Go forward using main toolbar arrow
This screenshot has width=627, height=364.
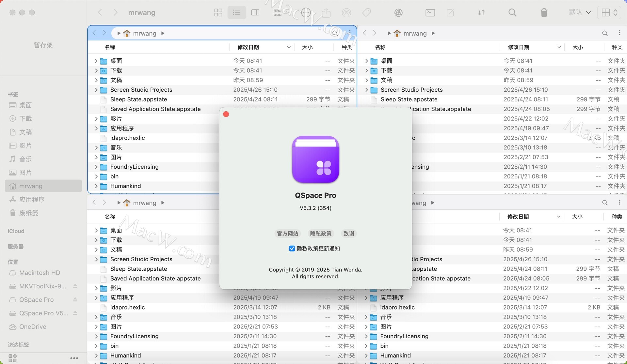[115, 12]
